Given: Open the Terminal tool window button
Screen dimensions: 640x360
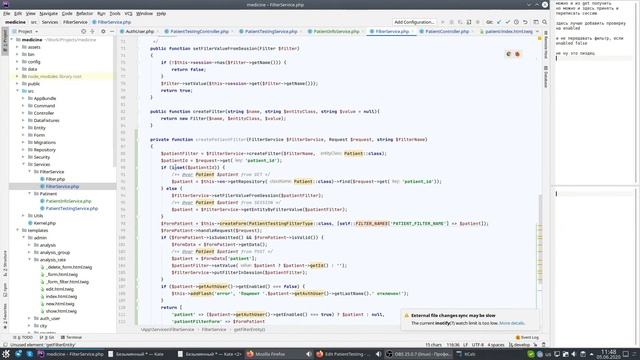Looking at the screenshot, I should pyautogui.click(x=71, y=338).
